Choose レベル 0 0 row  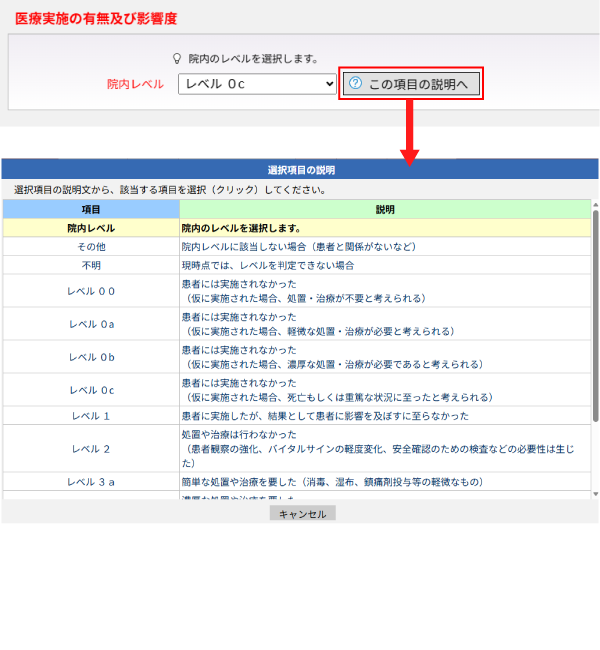click(x=91, y=291)
